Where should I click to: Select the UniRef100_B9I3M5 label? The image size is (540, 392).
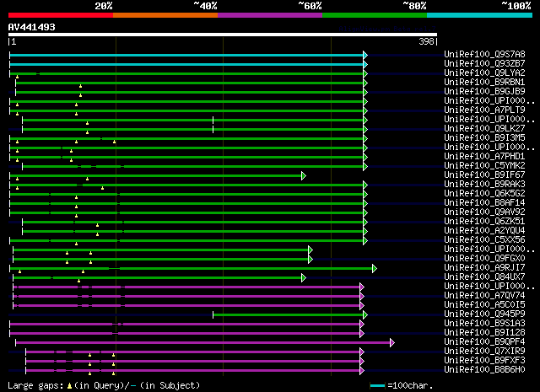484,137
